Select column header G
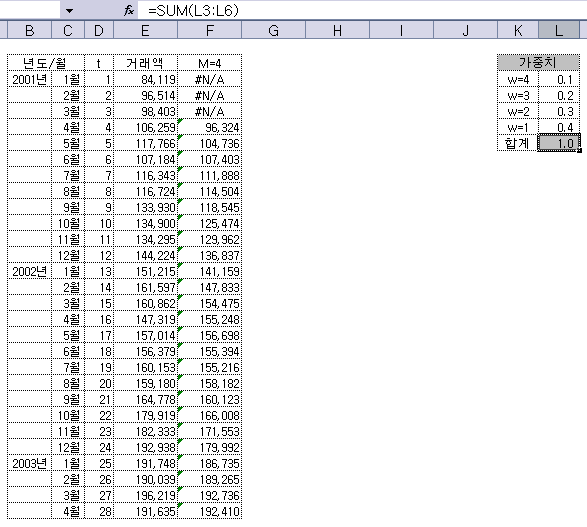This screenshot has height=527, width=587. pos(274,30)
